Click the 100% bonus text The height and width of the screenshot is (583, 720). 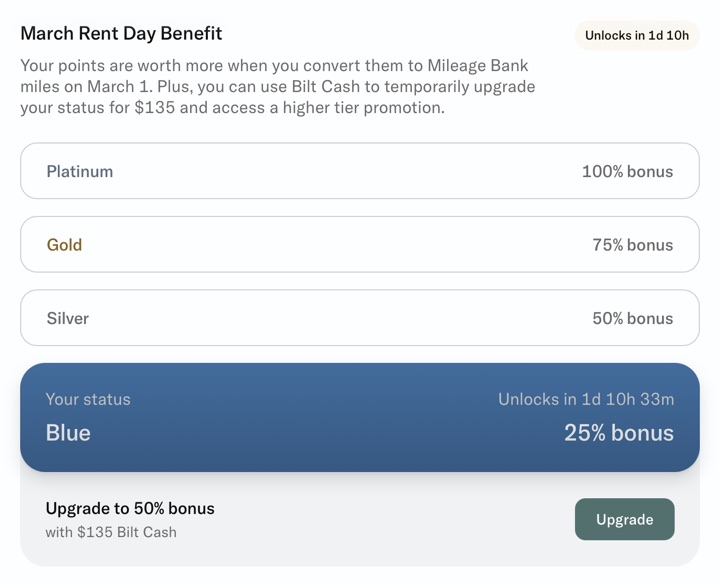tap(627, 171)
